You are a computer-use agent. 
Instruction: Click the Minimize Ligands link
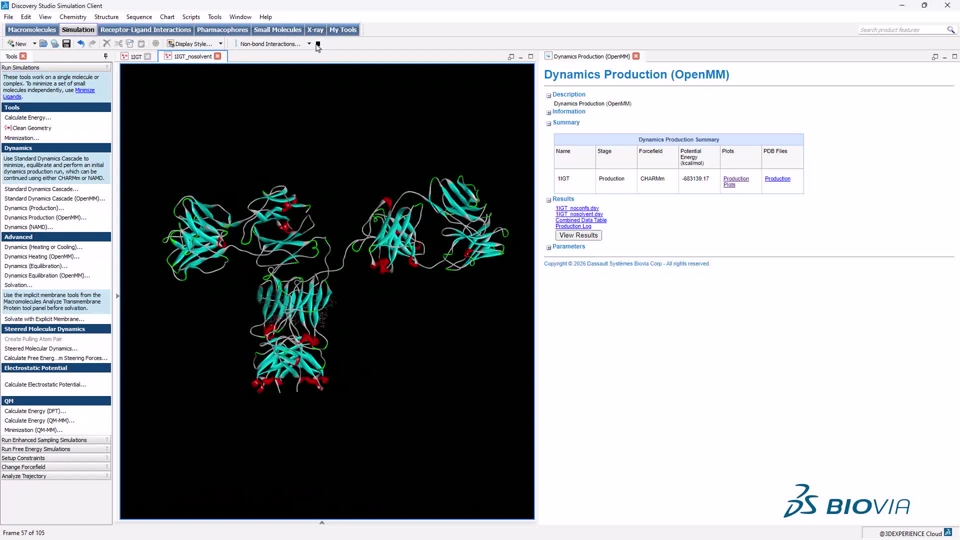coord(49,93)
